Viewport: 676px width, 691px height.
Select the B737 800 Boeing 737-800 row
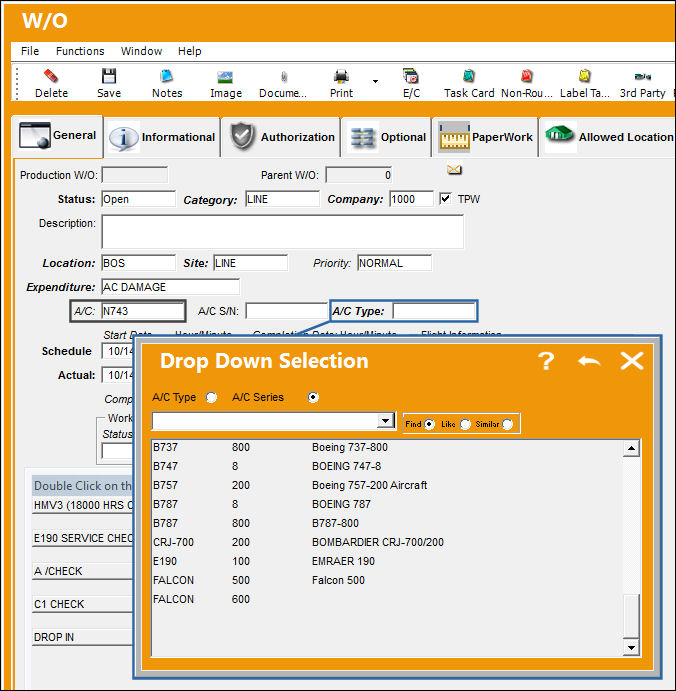click(387, 447)
